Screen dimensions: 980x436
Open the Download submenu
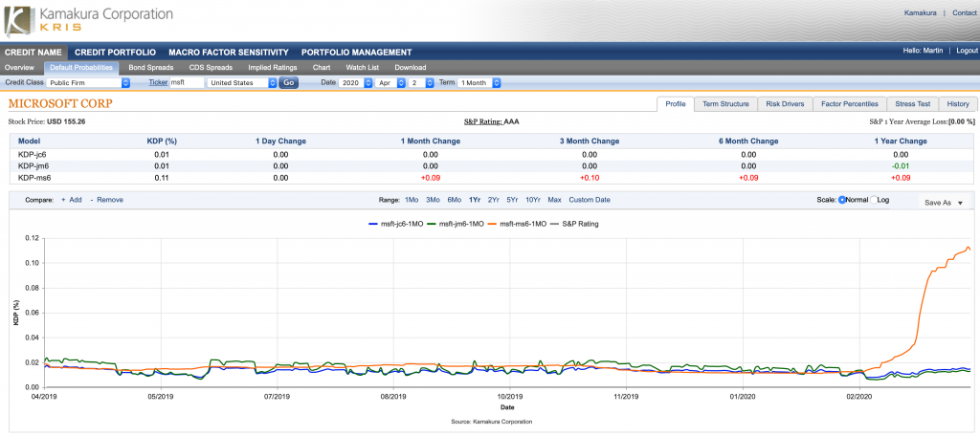coord(411,68)
